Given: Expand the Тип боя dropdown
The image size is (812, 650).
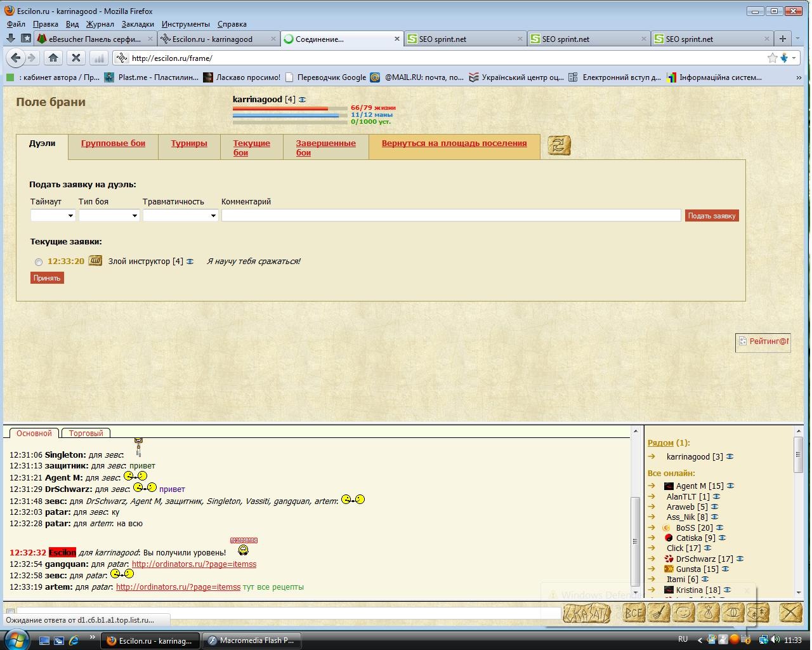Looking at the screenshot, I should pos(108,216).
